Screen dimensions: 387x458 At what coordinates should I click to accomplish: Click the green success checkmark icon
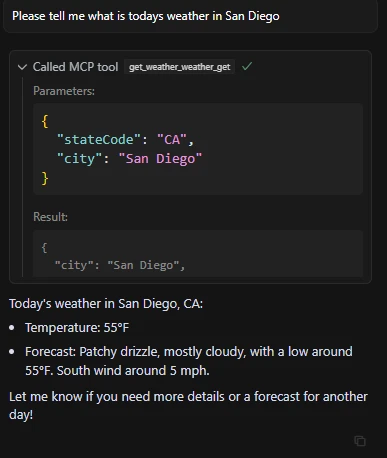[247, 67]
